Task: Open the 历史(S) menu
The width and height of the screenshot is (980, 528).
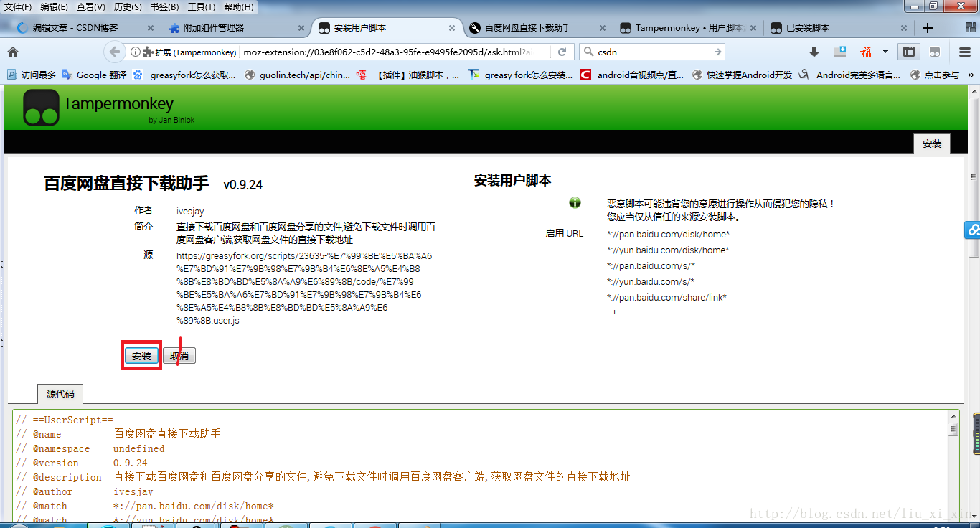Action: click(x=128, y=7)
